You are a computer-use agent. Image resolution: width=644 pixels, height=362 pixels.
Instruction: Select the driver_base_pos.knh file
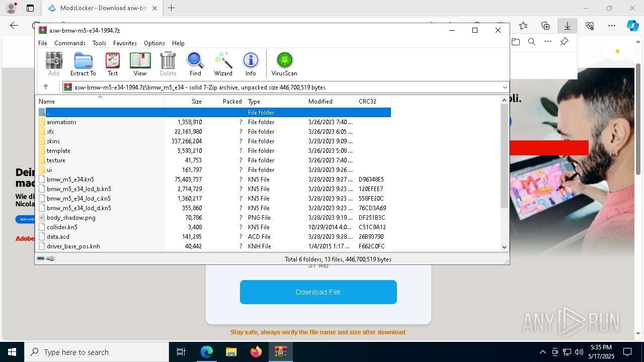click(214, 246)
